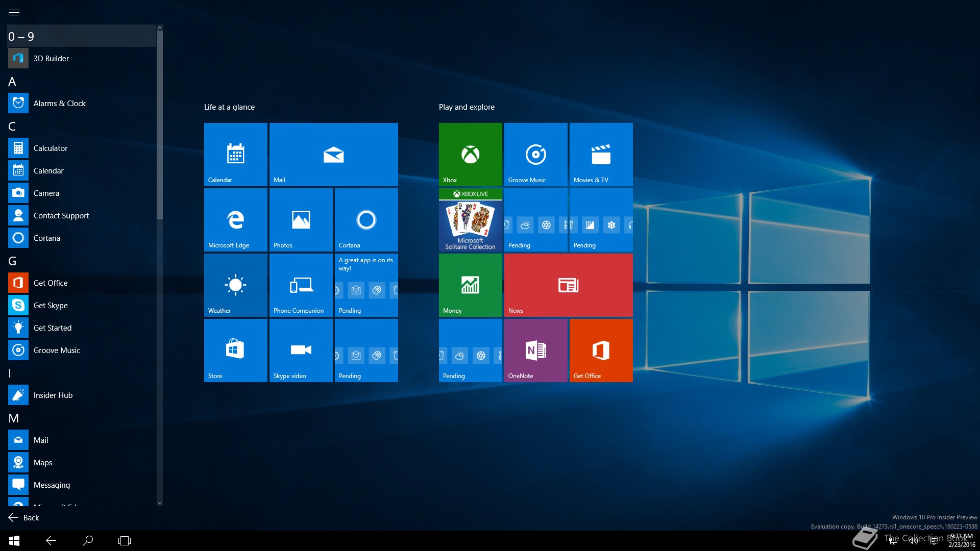
Task: Click the taskbar back arrow
Action: (51, 541)
